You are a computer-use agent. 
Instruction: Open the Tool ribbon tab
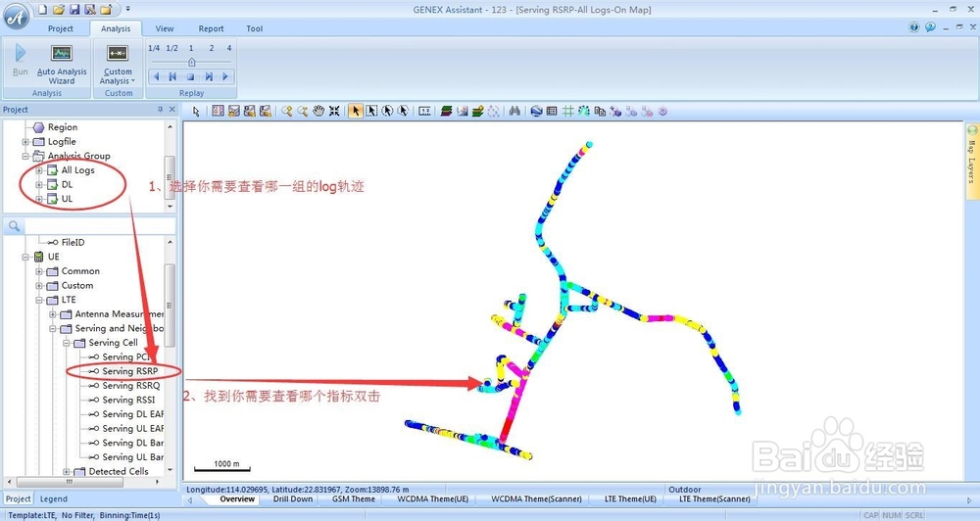(255, 28)
